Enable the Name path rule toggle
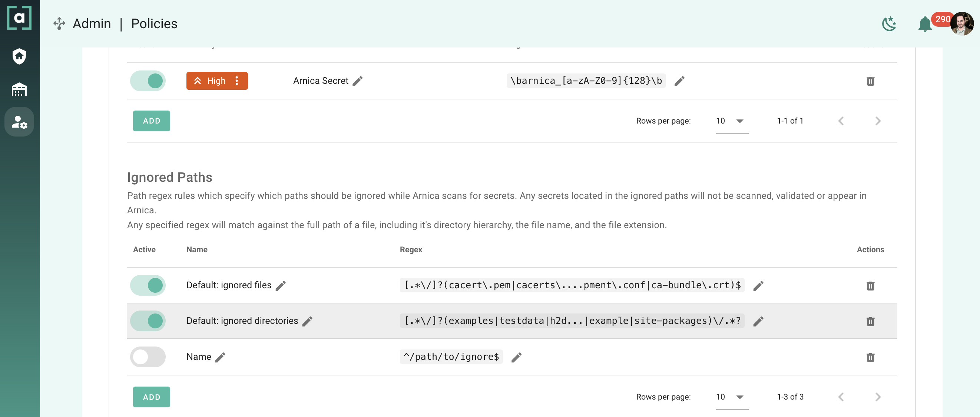The image size is (980, 417). click(148, 357)
